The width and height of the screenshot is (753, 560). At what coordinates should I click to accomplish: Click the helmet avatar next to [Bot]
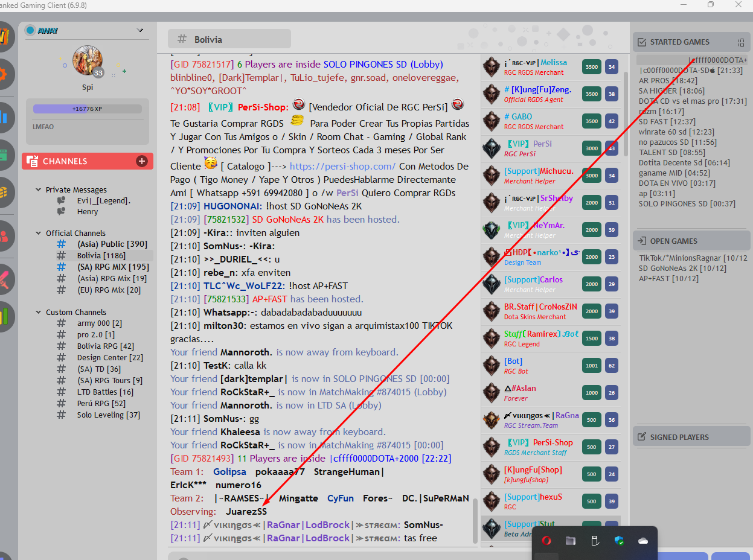(492, 366)
